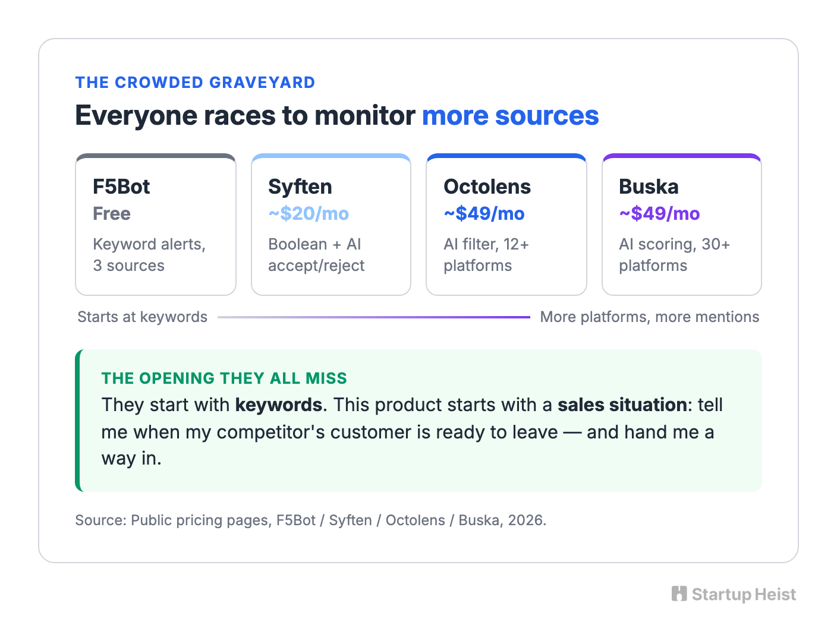
Task: Select the Buska card
Action: click(682, 225)
